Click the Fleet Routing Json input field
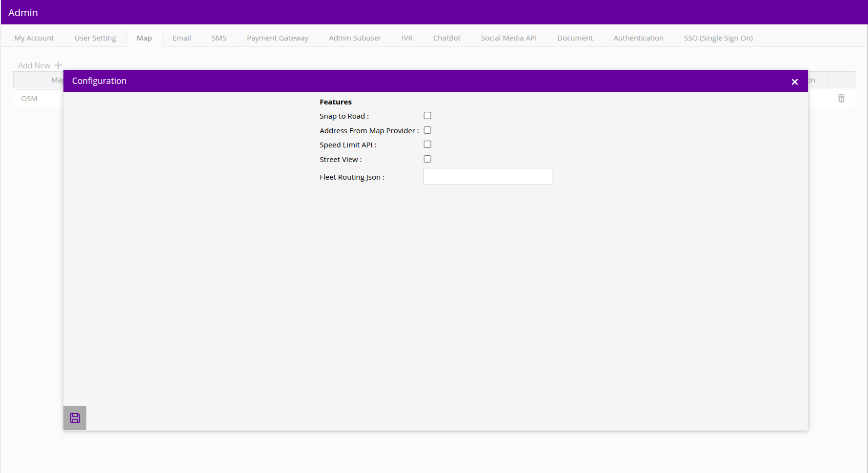 (487, 177)
